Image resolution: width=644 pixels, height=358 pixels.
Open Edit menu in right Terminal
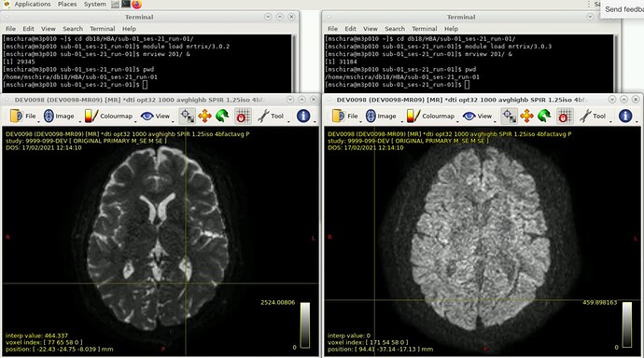(x=350, y=29)
